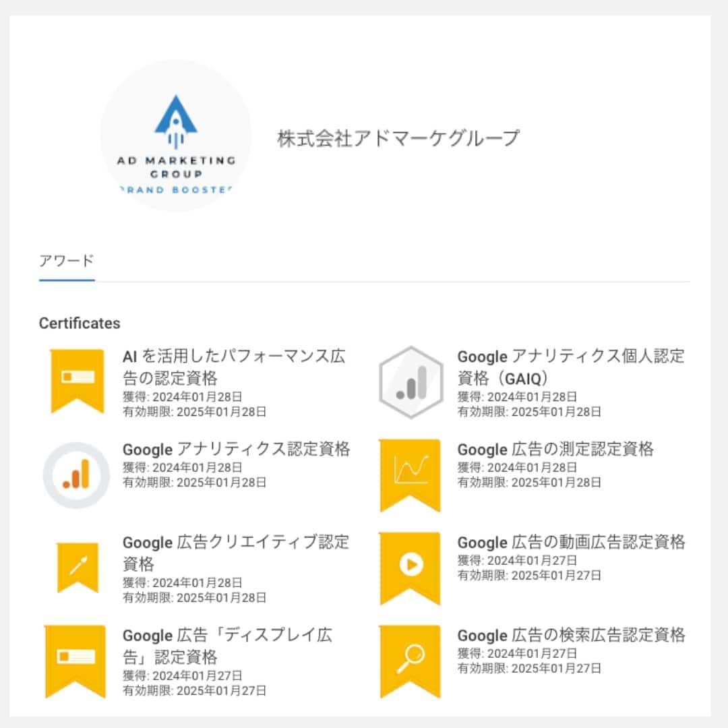Open Google 広告クリエイティブ認定資格 title
This screenshot has width=728, height=728.
[x=236, y=553]
